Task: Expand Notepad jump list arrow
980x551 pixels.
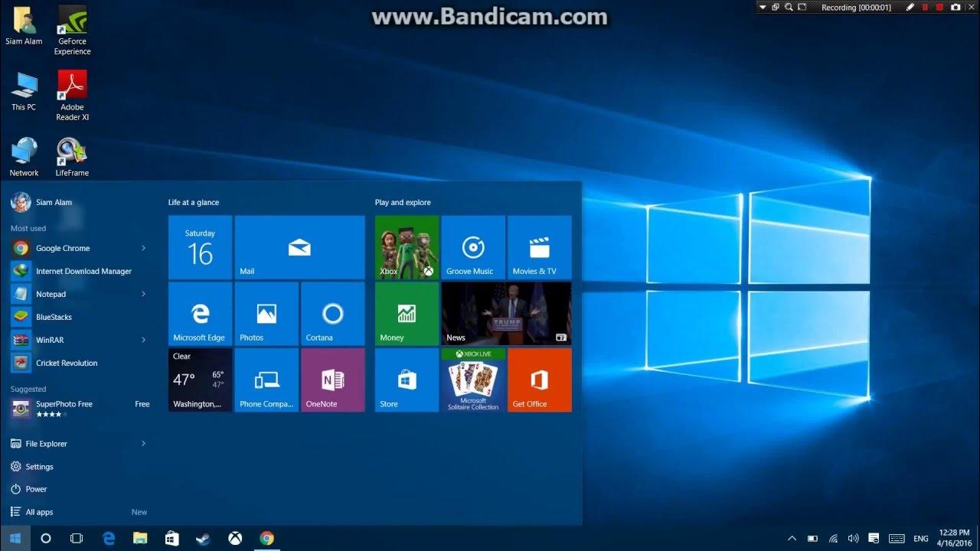Action: [x=143, y=294]
